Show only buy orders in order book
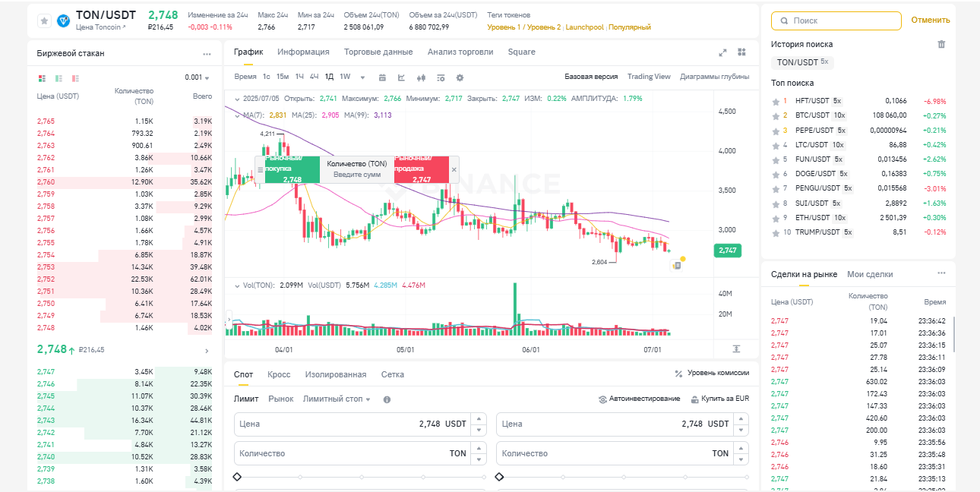This screenshot has width=980, height=492. click(58, 78)
